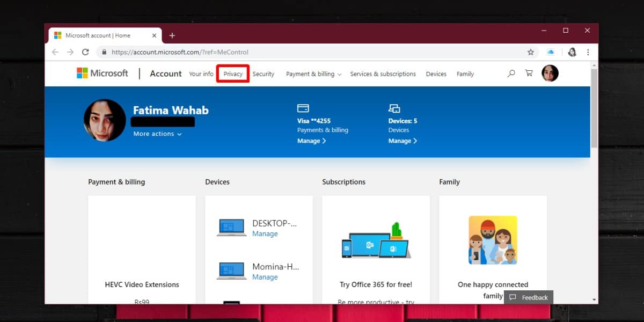The image size is (644, 322).
Task: Bookmark this page with the star icon
Action: pyautogui.click(x=531, y=52)
